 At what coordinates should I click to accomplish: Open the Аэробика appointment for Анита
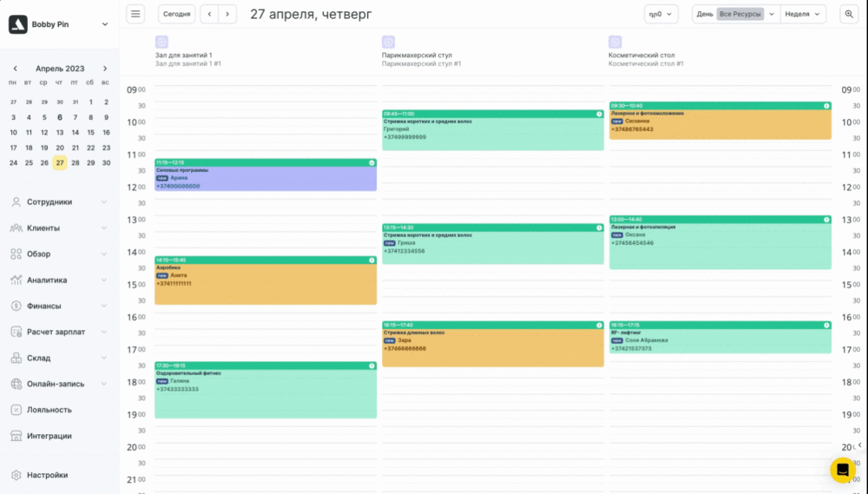[266, 280]
